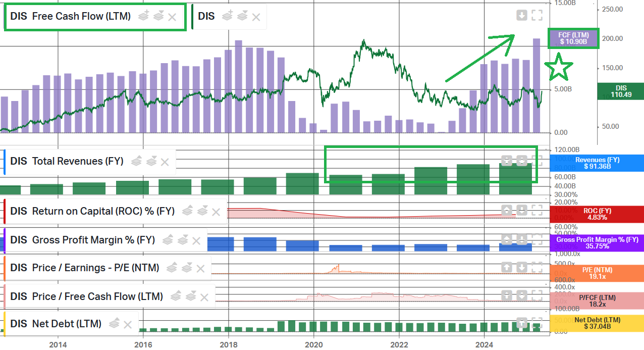The image size is (644, 350).
Task: Move Gross Profit Margin series to pane below
Action: coord(183,240)
